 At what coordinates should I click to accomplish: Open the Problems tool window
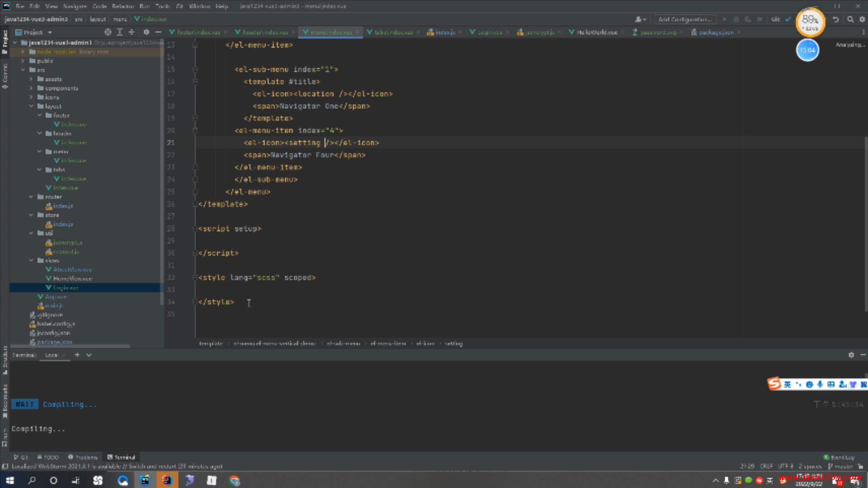[x=83, y=457]
